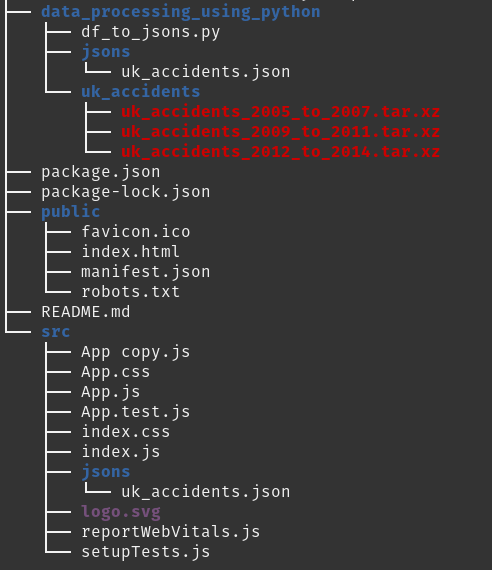Click the uk_accidents folder name
This screenshot has height=570, width=492.
pyautogui.click(x=141, y=92)
